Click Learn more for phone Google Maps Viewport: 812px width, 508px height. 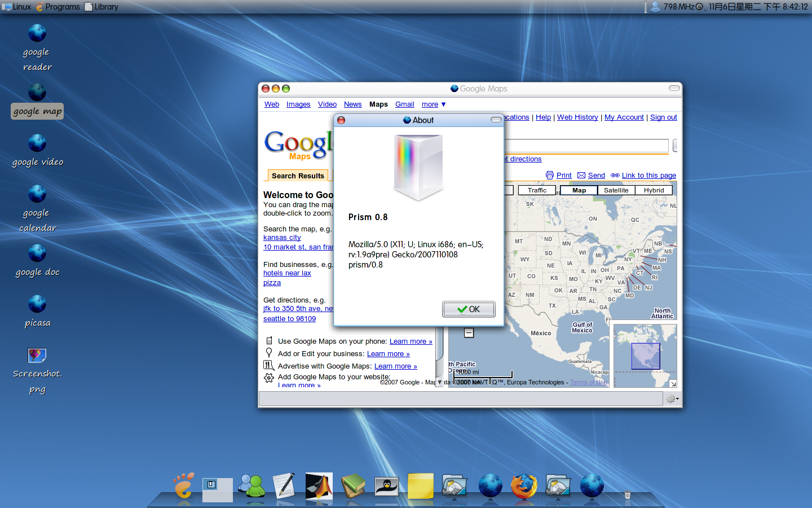pyautogui.click(x=411, y=341)
